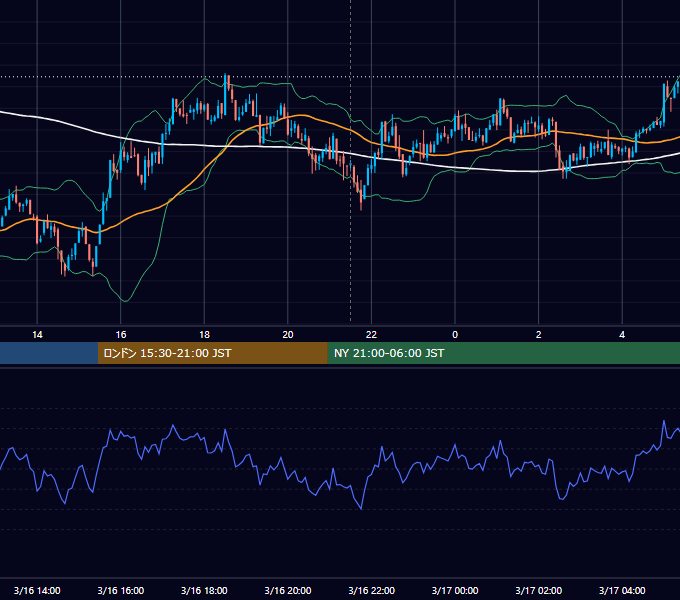
Task: Click the 3/16 18:00 time label
Action: pos(204,590)
